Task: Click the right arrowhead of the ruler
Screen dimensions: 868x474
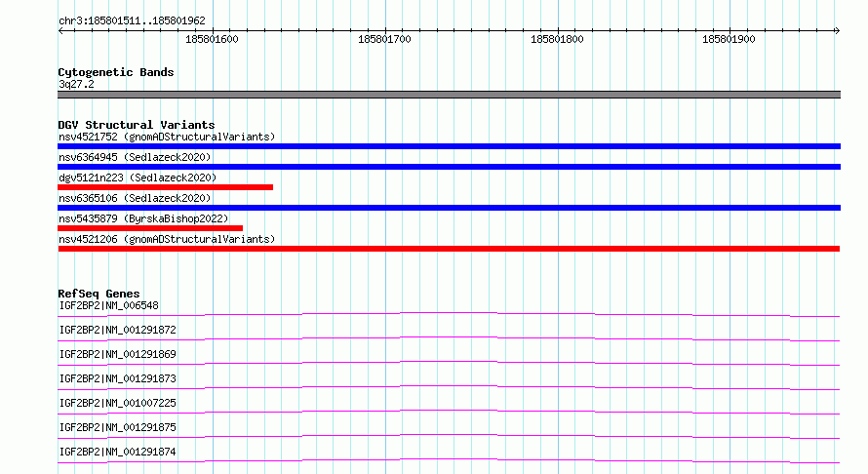Action: 838,31
